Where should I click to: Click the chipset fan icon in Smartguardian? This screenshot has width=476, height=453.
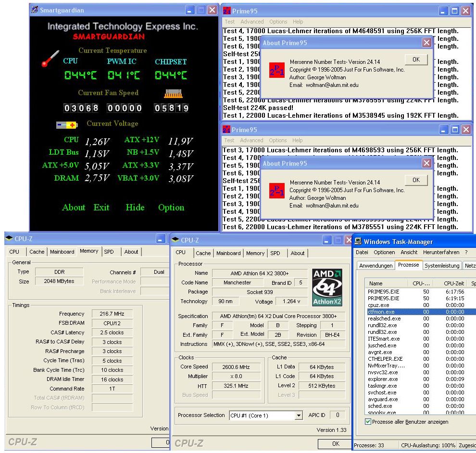173,94
